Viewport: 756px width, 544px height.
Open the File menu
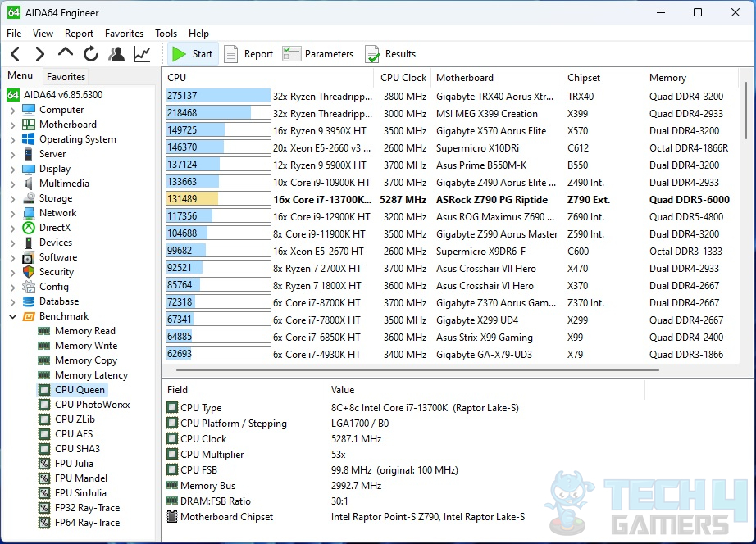14,34
